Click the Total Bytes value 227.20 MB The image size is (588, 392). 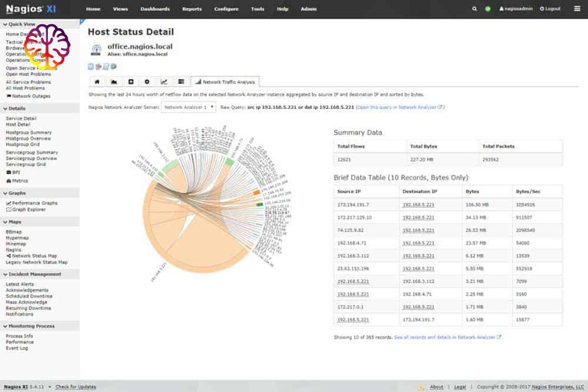point(422,159)
